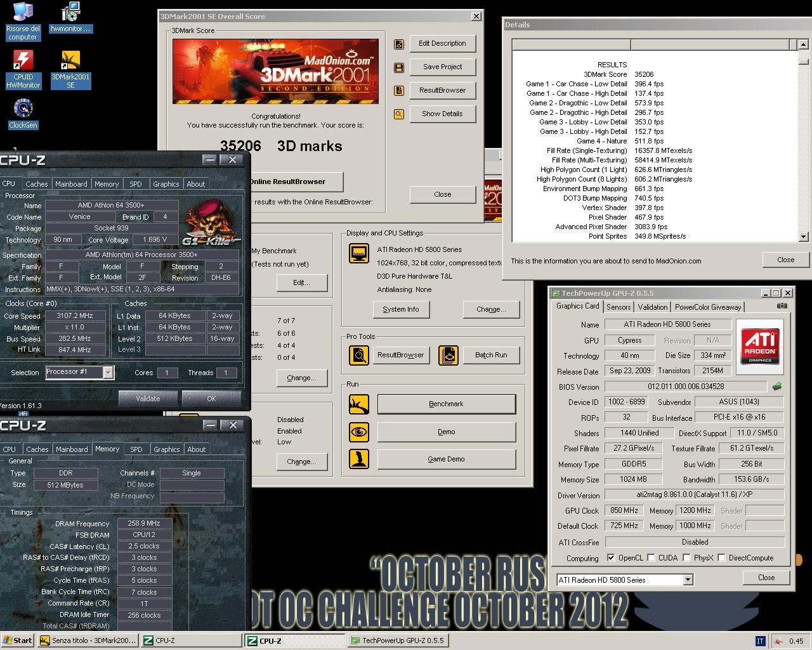Click BIOS save icon in GPU-Z

coord(776,386)
